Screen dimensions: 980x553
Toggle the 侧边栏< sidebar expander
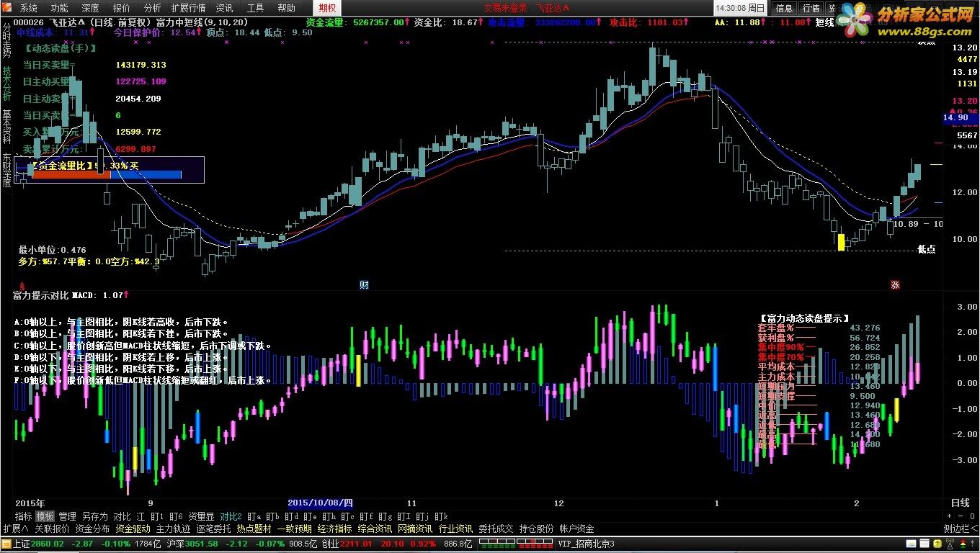click(961, 529)
